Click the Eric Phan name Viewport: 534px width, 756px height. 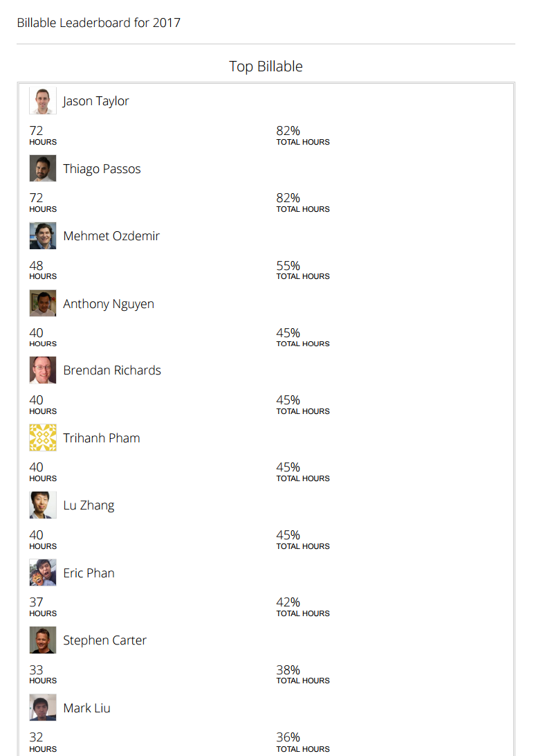pyautogui.click(x=89, y=573)
